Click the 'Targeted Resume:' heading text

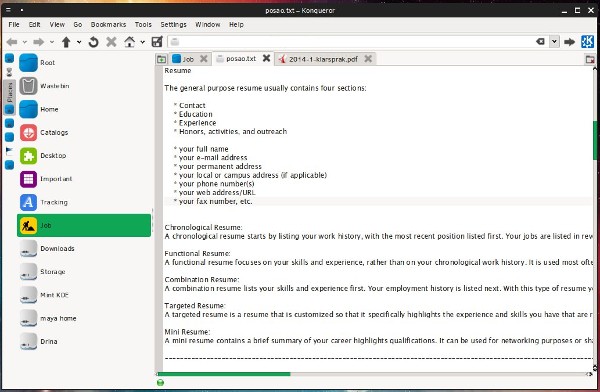[x=195, y=305]
